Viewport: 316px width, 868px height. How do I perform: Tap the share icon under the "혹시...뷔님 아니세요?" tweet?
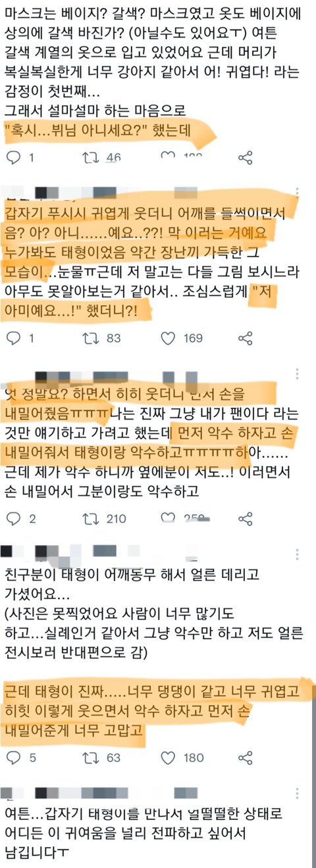pos(245,157)
